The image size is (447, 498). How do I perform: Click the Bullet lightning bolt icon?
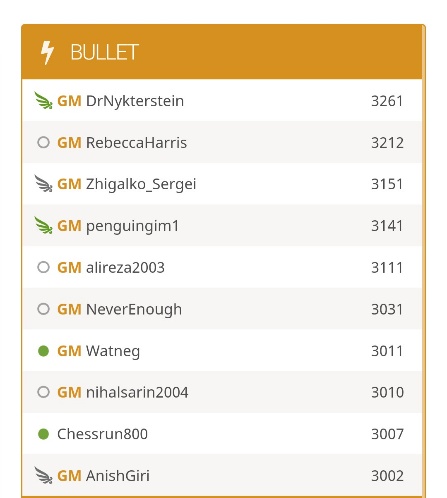47,52
